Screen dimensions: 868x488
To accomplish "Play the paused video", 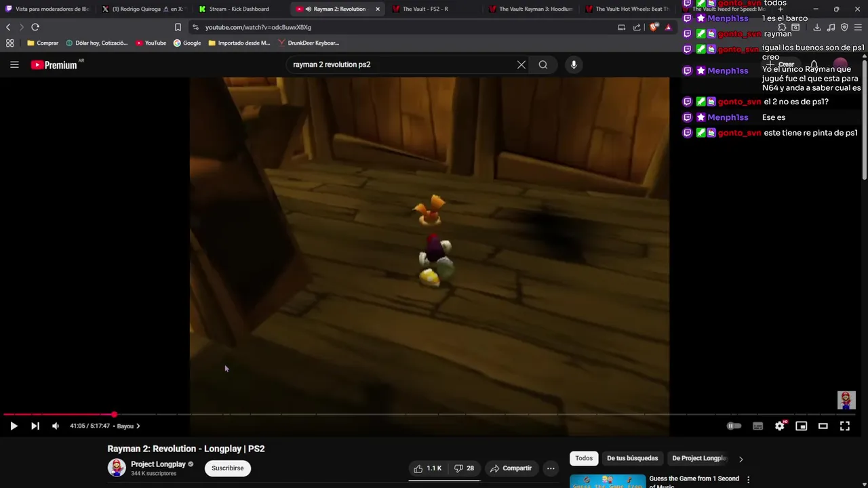I will tap(14, 426).
